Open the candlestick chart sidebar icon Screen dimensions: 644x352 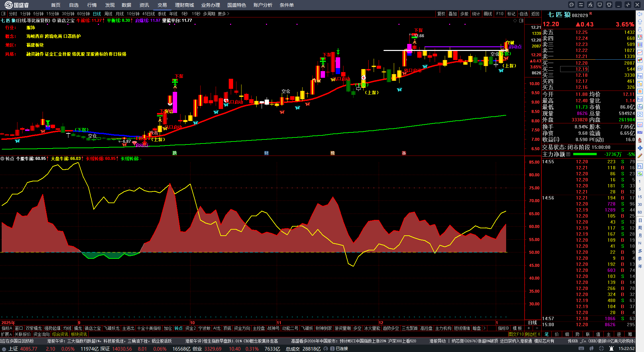coord(640,60)
